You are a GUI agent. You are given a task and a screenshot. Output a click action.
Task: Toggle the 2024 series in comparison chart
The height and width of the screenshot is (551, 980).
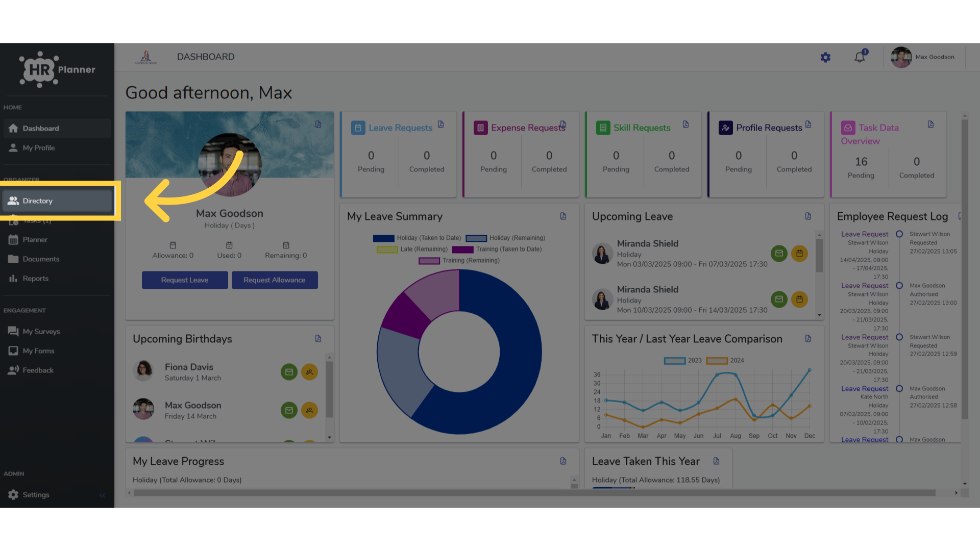(x=725, y=361)
